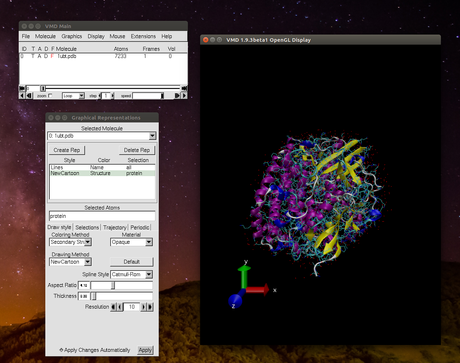
Task: Click the Delete Rep button
Action: (x=137, y=150)
